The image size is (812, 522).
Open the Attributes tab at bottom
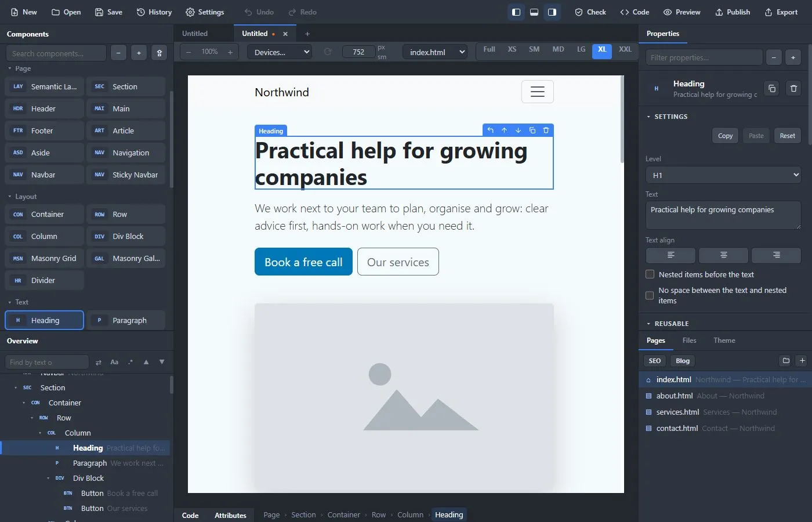pyautogui.click(x=230, y=515)
